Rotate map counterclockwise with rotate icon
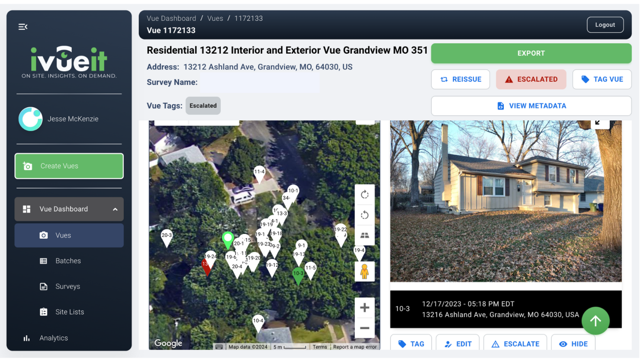 coord(364,215)
